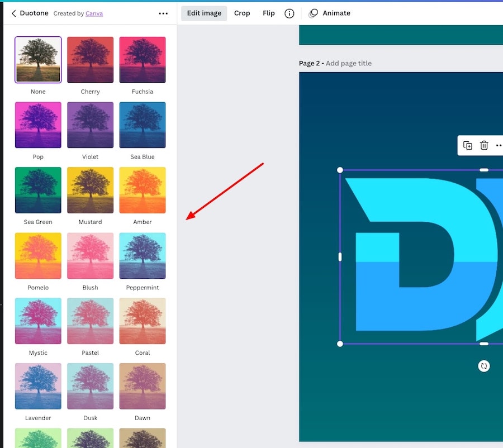Choose the Mustard duotone preset
The height and width of the screenshot is (448, 503).
point(90,190)
